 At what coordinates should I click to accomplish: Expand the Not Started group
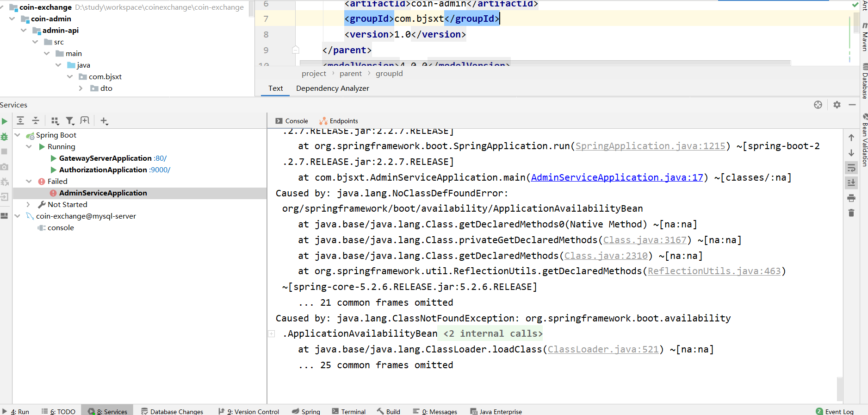point(29,204)
